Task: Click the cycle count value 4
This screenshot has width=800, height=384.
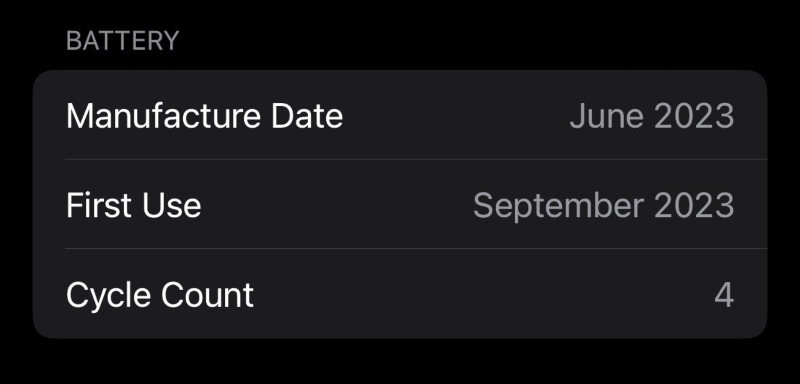Action: (724, 295)
